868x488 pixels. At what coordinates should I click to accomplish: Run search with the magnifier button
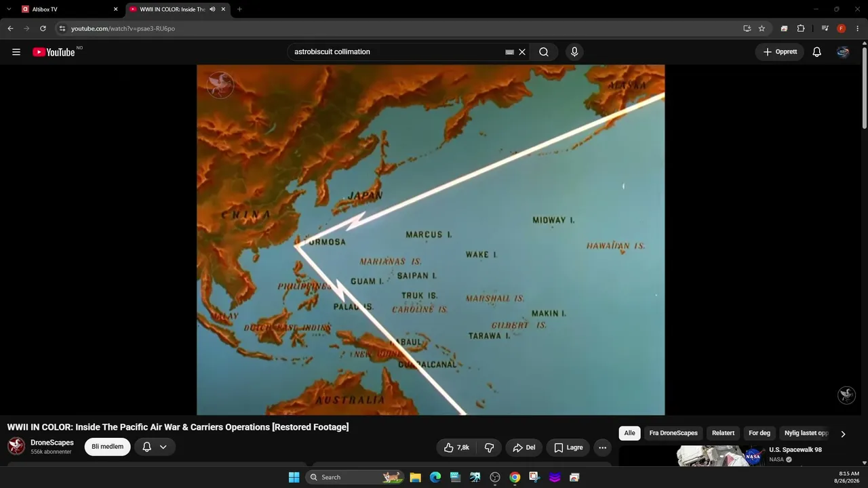point(544,52)
